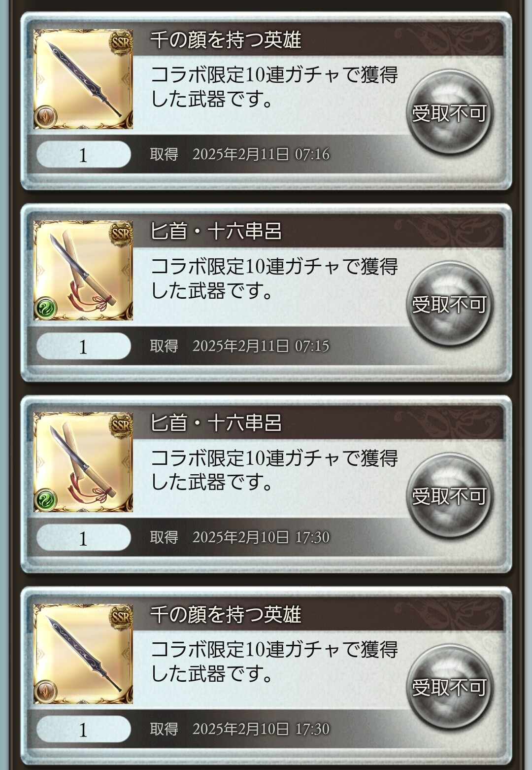Tap the dagger thumbnail obtained at 07:15
Screen dimensions: 532x770
click(83, 271)
